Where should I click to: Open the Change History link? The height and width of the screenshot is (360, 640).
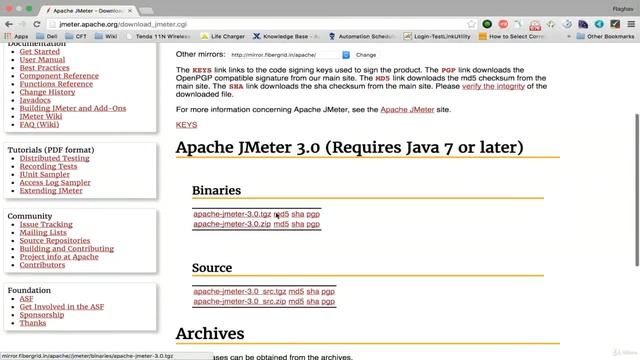tap(47, 92)
